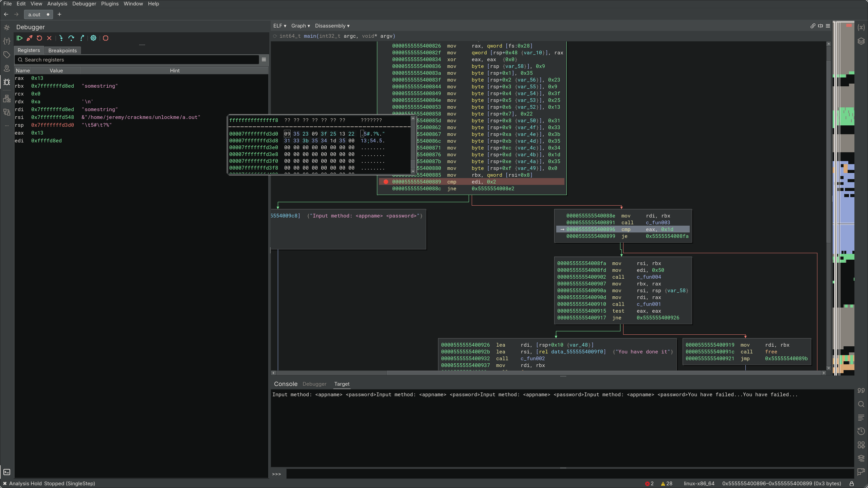Toggle the split view pane icon
Image resolution: width=868 pixels, height=488 pixels.
820,26
